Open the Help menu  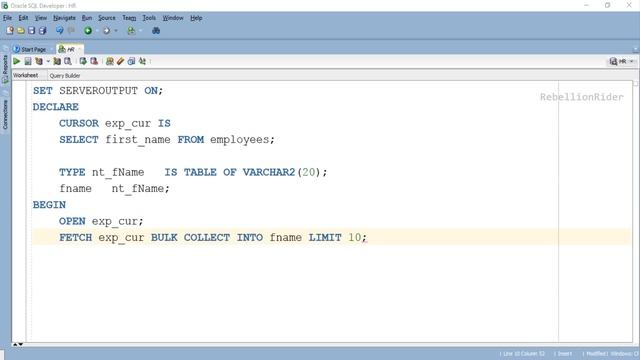(x=196, y=18)
